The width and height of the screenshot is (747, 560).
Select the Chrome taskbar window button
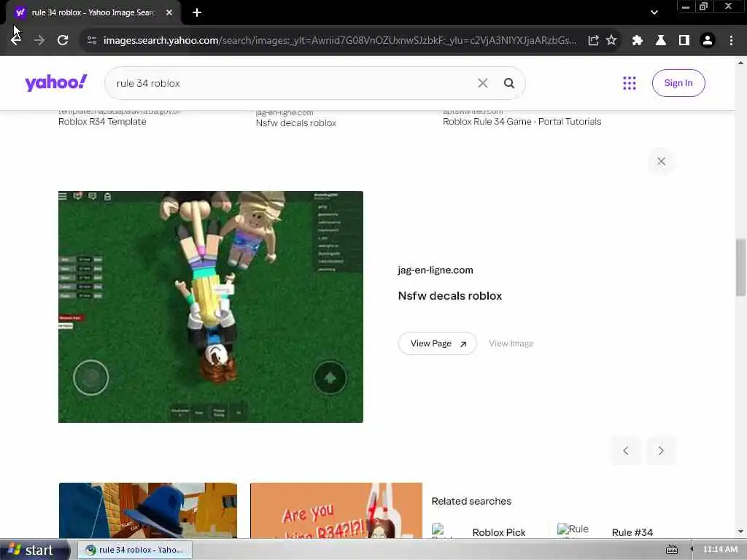point(135,550)
